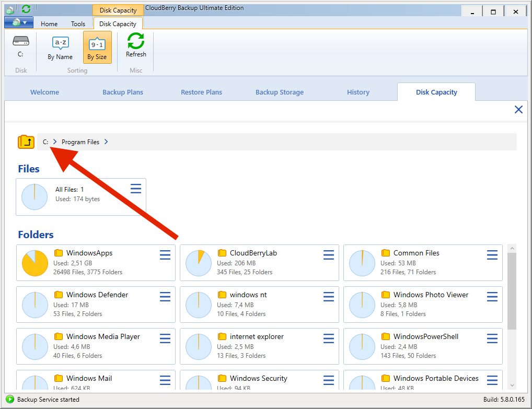Open the CloudBerryLab folder name

tap(253, 253)
